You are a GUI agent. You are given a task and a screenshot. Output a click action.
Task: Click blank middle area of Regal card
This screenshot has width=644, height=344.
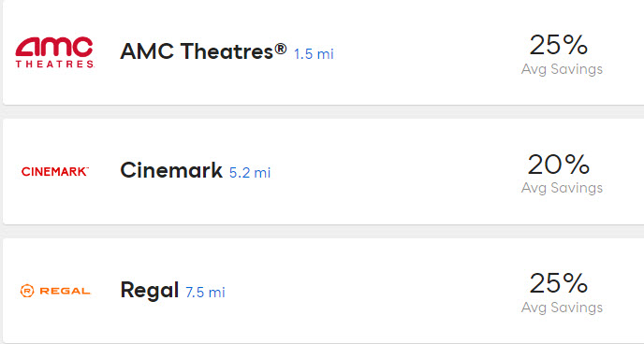pyautogui.click(x=370, y=291)
